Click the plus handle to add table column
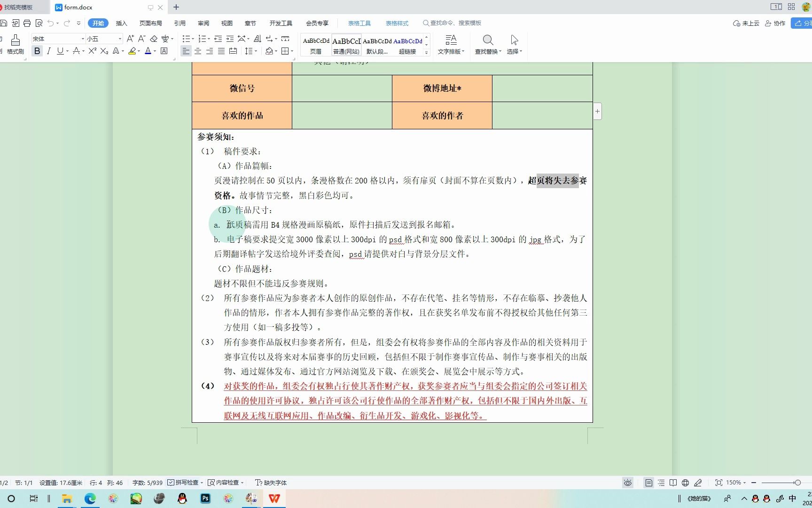The height and width of the screenshot is (508, 812). (597, 111)
